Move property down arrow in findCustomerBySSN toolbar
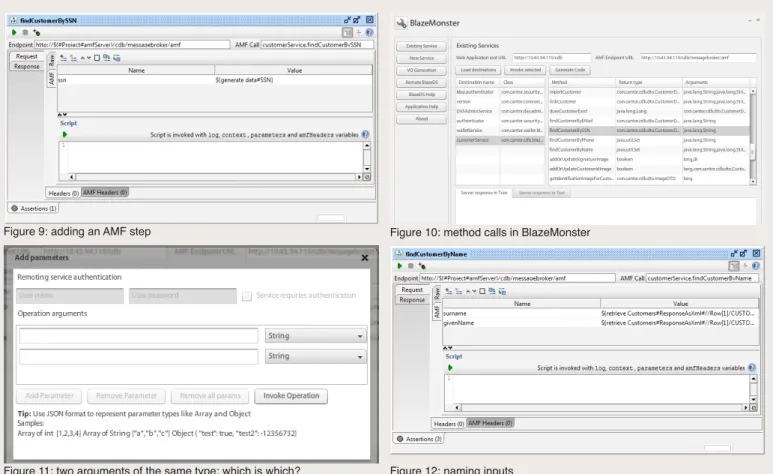This screenshot has height=474, width=773. point(89,58)
